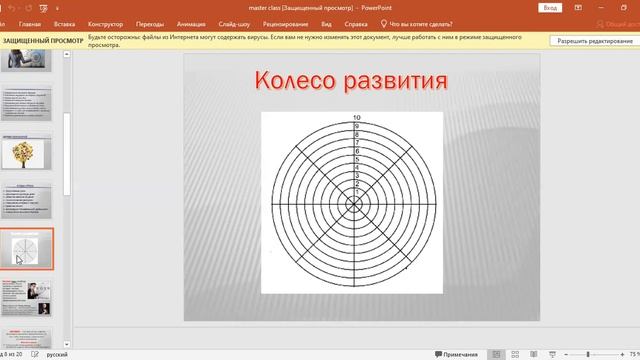This screenshot has width=640, height=360.
Task: Open the undo history dropdown arrow
Action: pyautogui.click(x=19, y=9)
